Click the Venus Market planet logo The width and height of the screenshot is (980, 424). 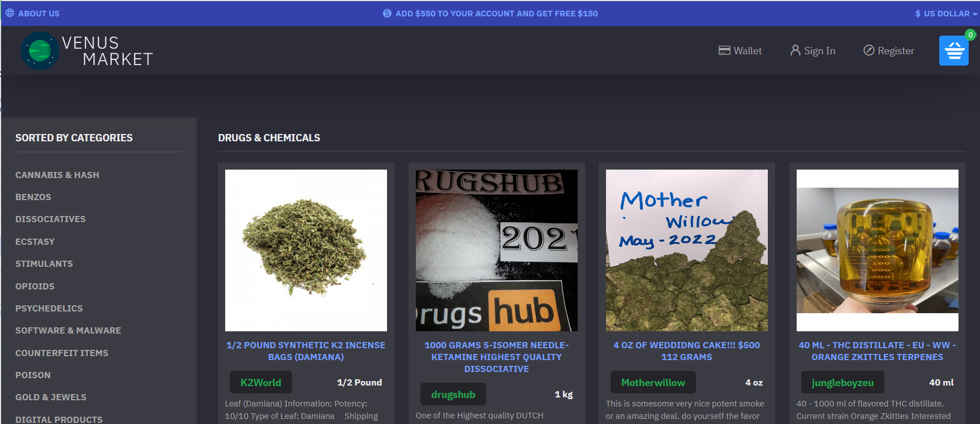tap(40, 51)
